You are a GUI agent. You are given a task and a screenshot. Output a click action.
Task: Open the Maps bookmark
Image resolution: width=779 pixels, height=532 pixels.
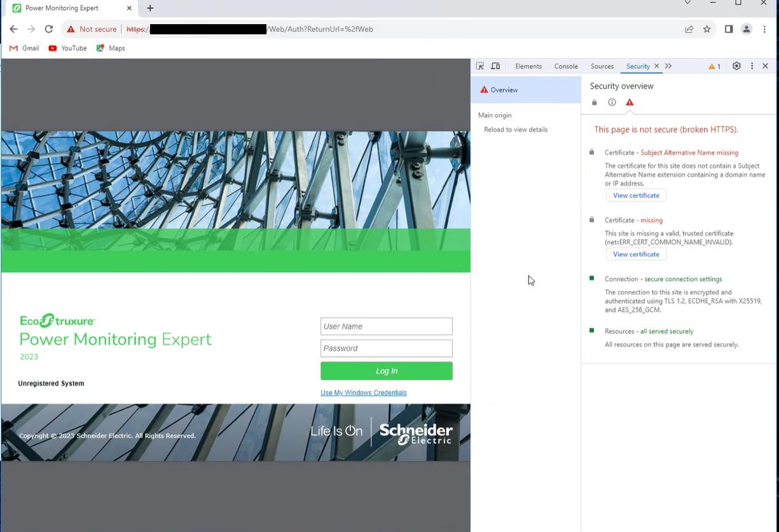click(x=111, y=48)
